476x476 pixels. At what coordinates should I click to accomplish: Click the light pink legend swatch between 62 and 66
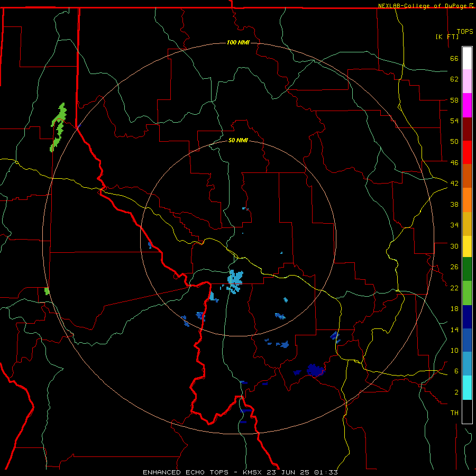click(467, 81)
